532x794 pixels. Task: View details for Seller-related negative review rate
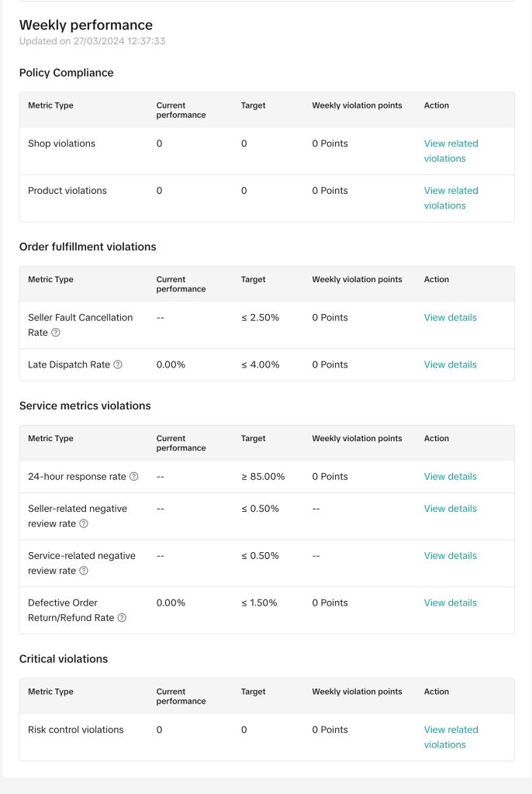point(450,509)
